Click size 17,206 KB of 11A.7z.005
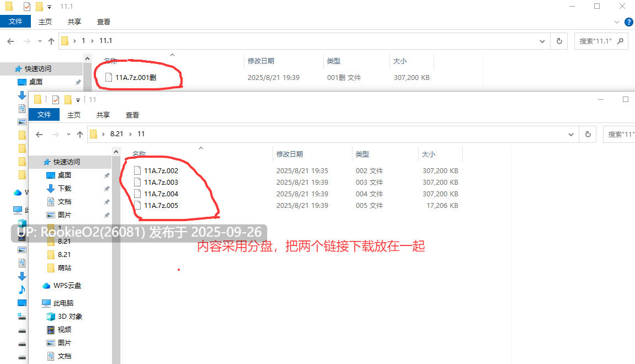635x364 pixels. (x=442, y=206)
